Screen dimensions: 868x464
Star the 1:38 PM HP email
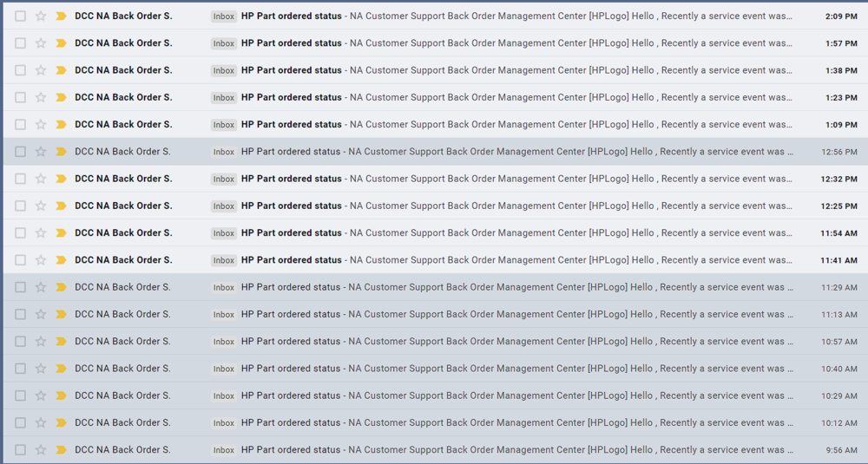pos(41,70)
